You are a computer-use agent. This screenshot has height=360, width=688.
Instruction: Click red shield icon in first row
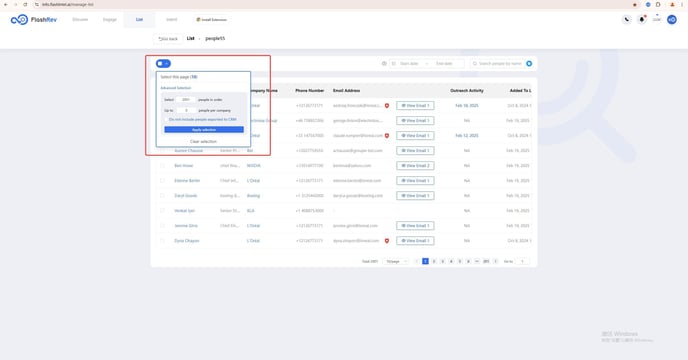pos(387,105)
